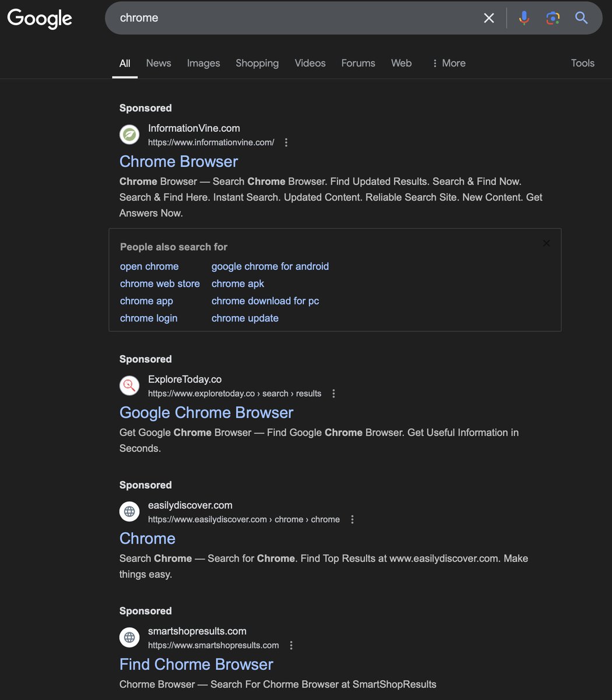Click easilydiscover.com globe favicon
The width and height of the screenshot is (612, 700).
(129, 512)
